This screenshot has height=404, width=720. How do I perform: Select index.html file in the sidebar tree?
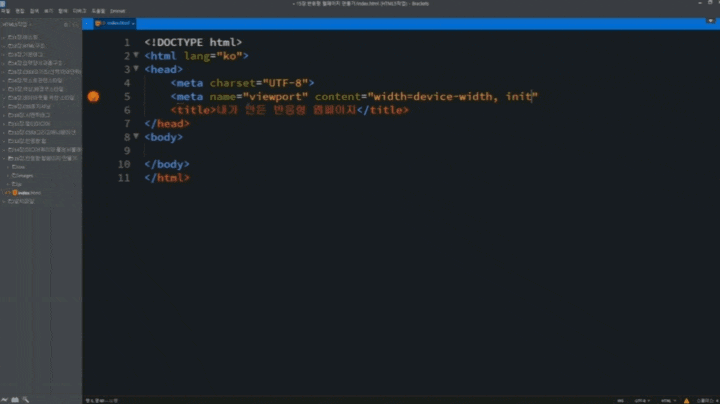coord(27,193)
